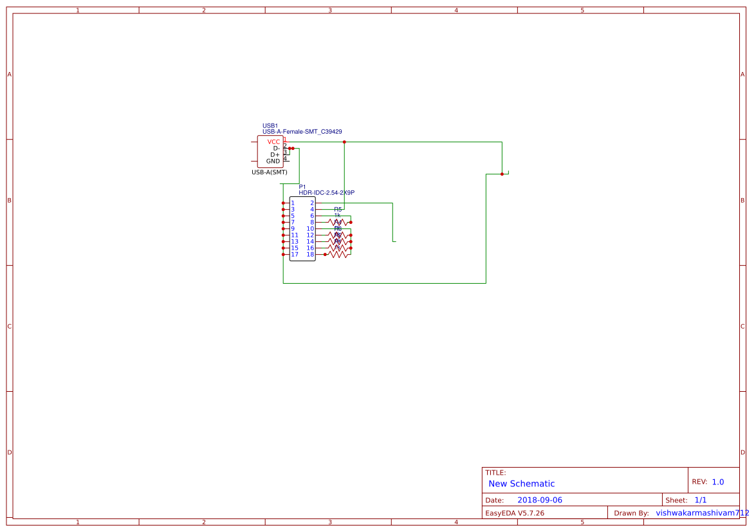Select pin 18 of header P1

click(x=310, y=255)
